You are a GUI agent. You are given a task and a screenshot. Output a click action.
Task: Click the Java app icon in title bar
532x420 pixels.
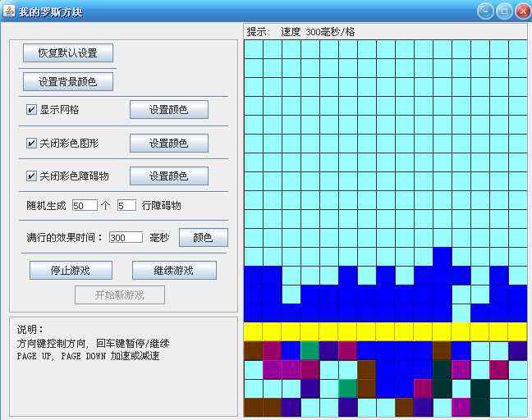(x=9, y=11)
